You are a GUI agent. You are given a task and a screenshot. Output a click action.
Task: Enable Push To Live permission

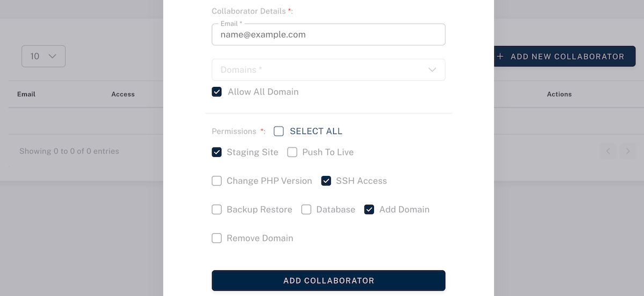point(292,152)
